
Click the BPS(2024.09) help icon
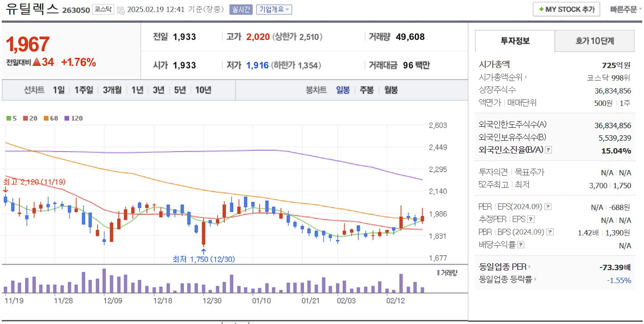click(x=550, y=231)
